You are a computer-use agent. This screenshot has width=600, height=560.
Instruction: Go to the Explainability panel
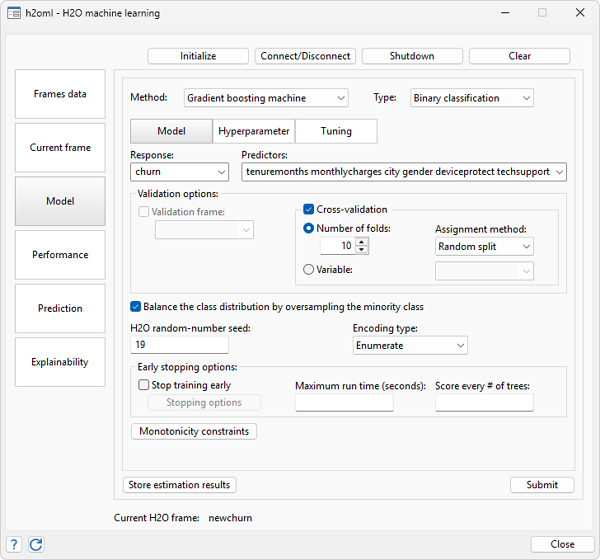(x=60, y=362)
